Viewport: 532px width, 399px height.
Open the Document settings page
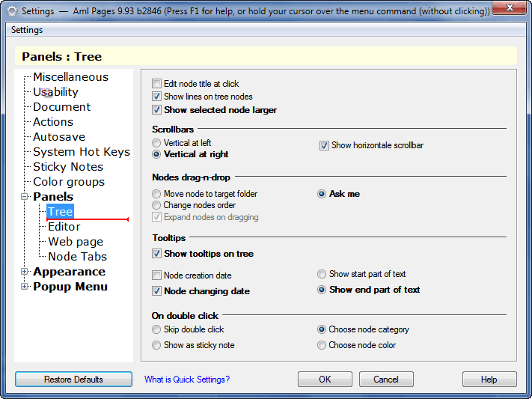[62, 107]
